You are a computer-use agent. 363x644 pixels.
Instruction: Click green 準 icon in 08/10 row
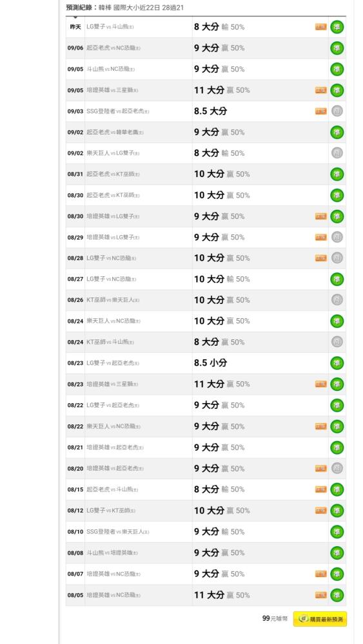point(337,532)
